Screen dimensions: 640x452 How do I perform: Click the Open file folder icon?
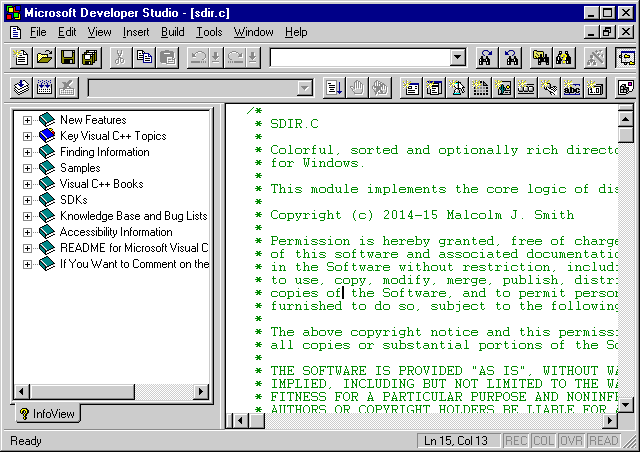coord(44,58)
